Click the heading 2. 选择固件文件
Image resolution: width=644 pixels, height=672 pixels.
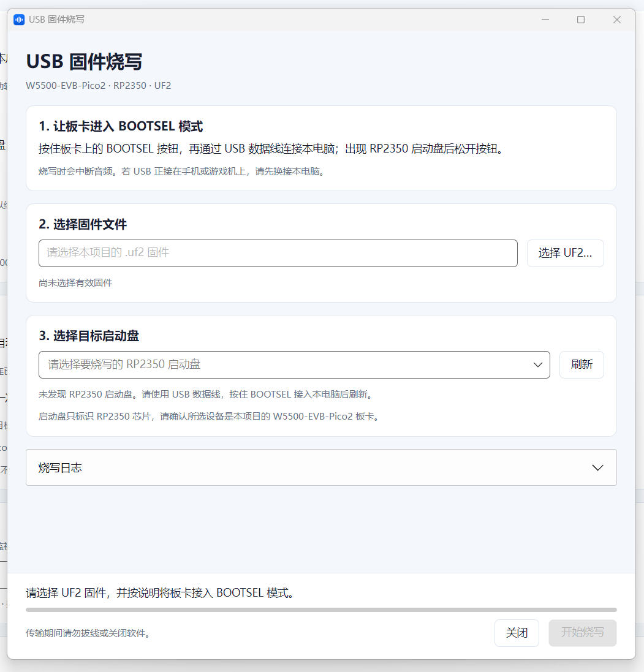[x=83, y=224]
